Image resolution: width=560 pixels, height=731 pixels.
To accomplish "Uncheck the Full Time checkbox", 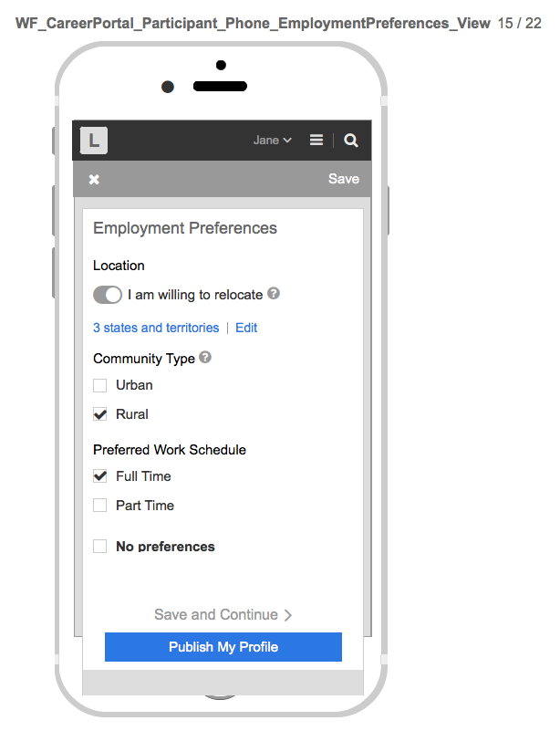I will click(100, 476).
